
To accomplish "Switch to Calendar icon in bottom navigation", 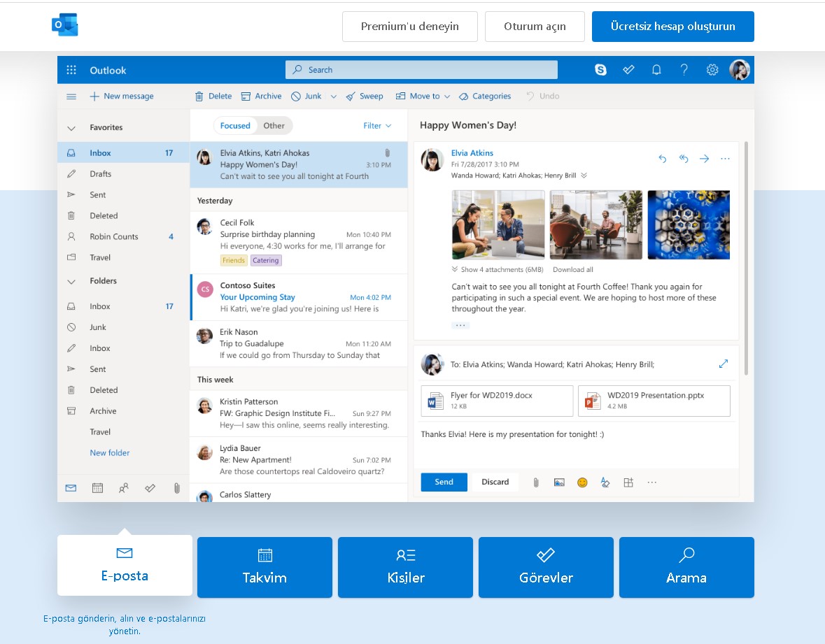I will coord(97,488).
